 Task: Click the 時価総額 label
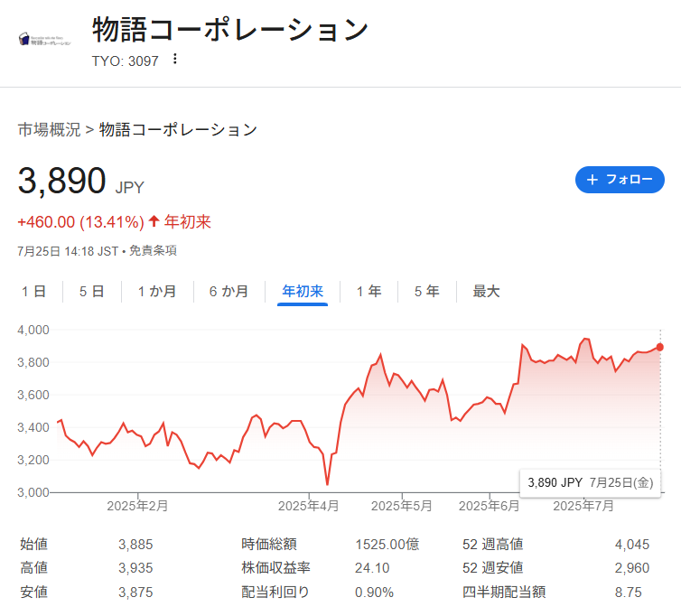point(269,545)
